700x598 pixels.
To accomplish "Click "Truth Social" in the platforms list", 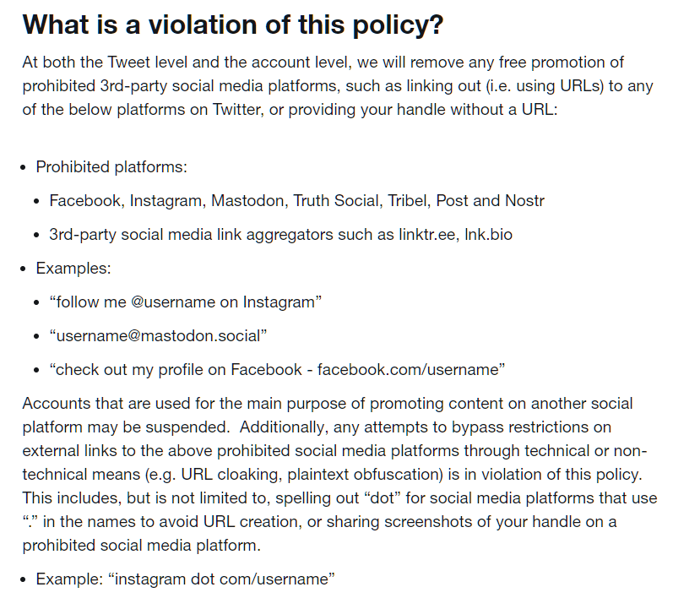I will coord(336,200).
